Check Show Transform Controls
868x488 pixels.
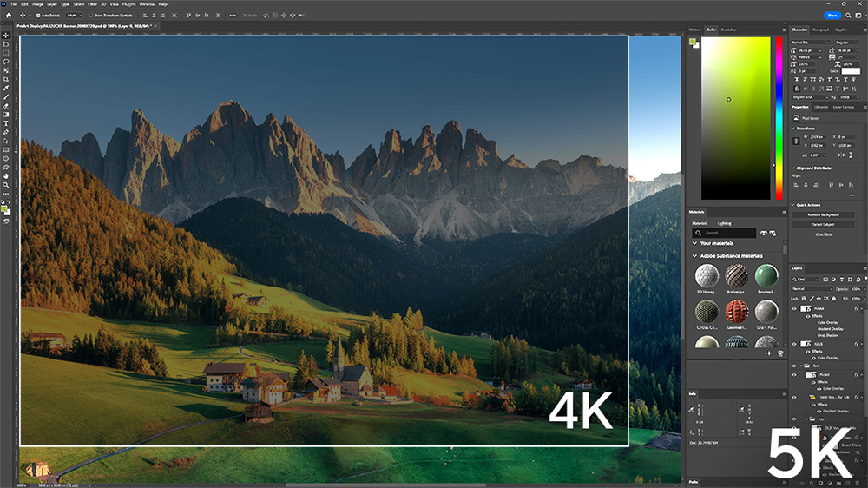coord(89,16)
